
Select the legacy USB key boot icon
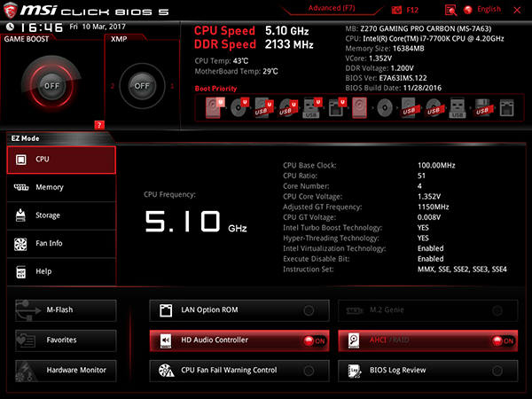tap(458, 108)
